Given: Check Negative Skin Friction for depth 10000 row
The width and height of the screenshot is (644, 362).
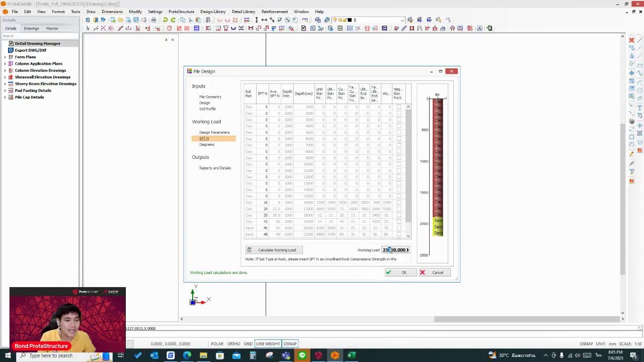Looking at the screenshot, I should coord(399,164).
